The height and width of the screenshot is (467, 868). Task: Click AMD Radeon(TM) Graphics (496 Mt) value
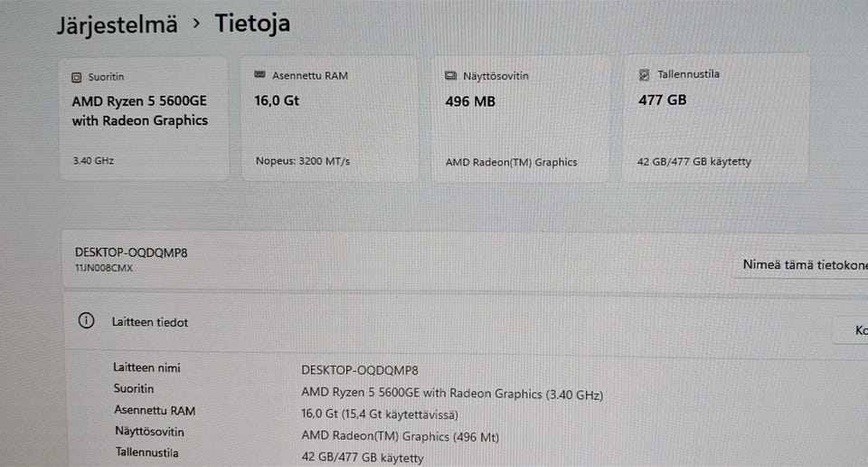tap(401, 436)
